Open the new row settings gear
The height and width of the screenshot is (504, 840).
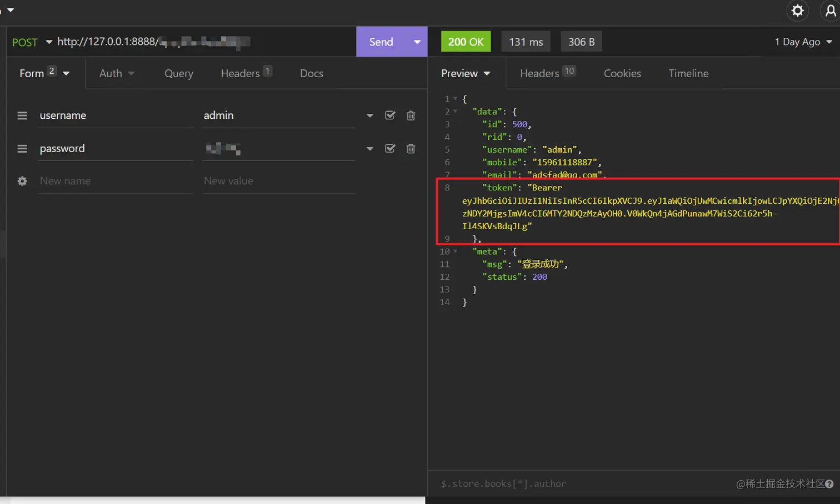click(x=22, y=181)
